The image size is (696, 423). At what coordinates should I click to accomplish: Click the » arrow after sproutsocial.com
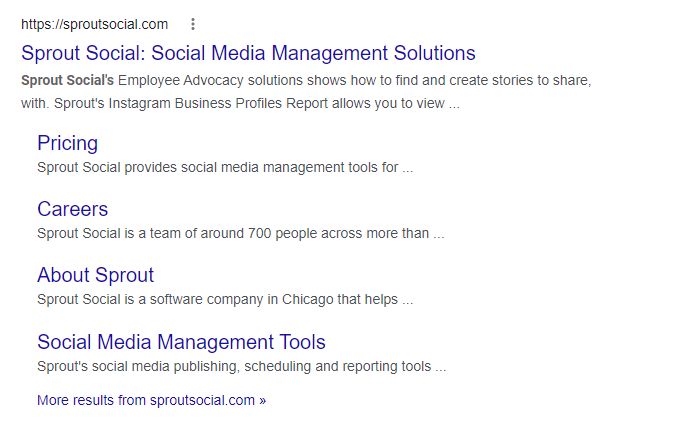point(263,400)
